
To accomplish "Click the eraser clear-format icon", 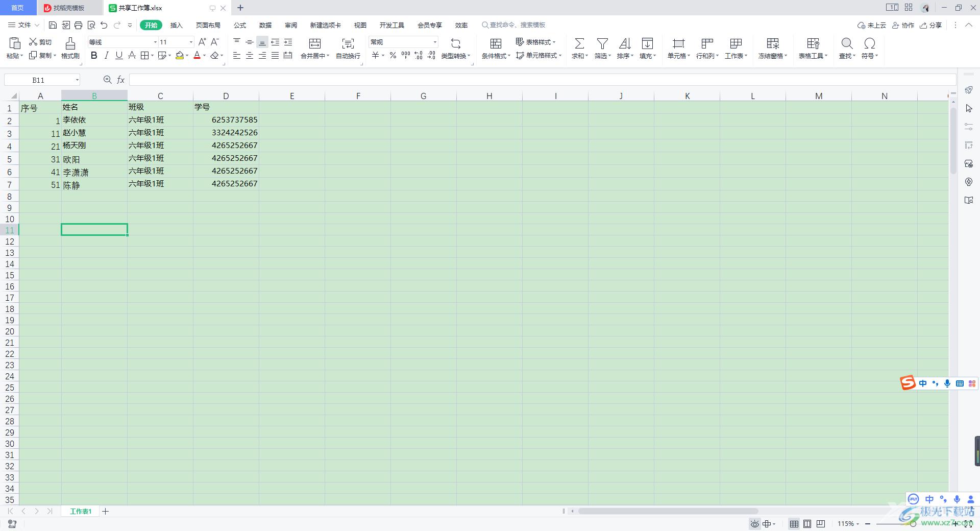I will pyautogui.click(x=215, y=55).
